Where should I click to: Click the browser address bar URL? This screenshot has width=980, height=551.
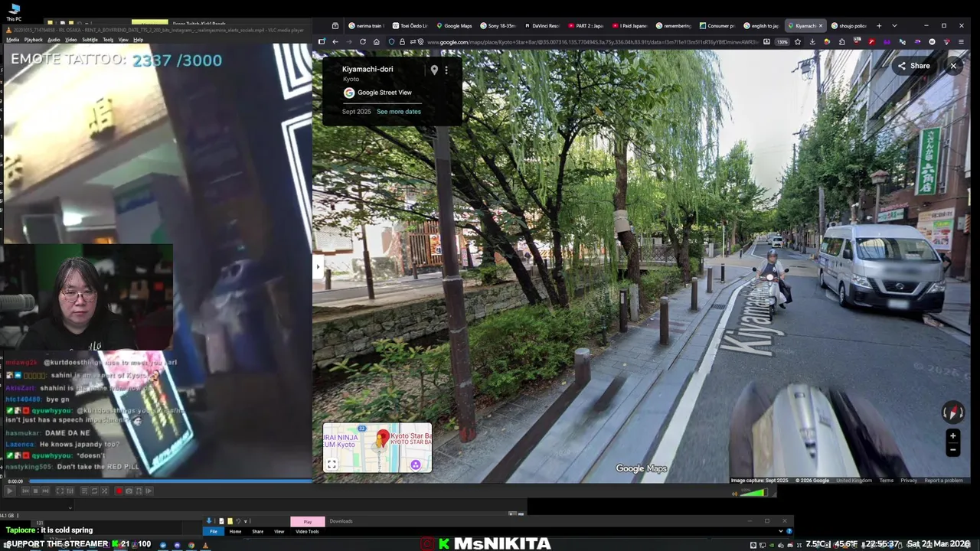[593, 41]
